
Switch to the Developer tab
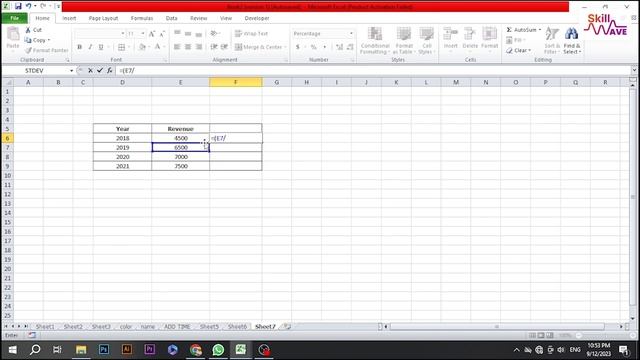[257, 18]
